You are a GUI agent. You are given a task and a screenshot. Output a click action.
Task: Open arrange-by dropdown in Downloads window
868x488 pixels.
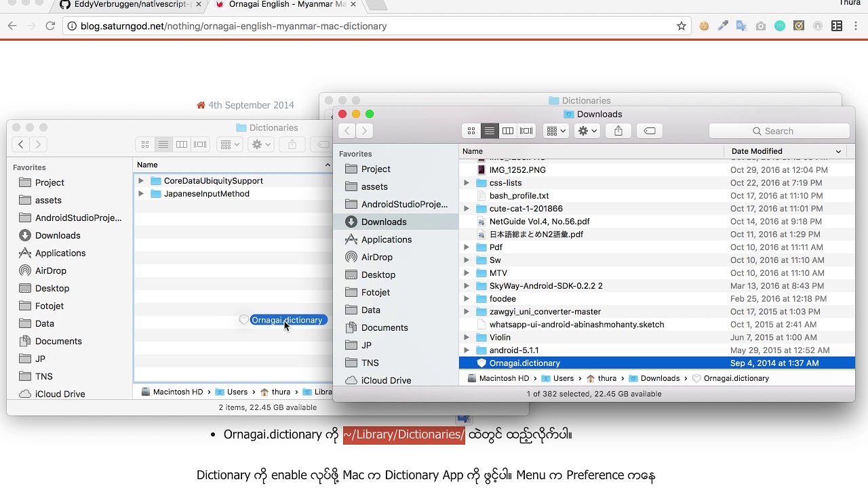point(555,131)
